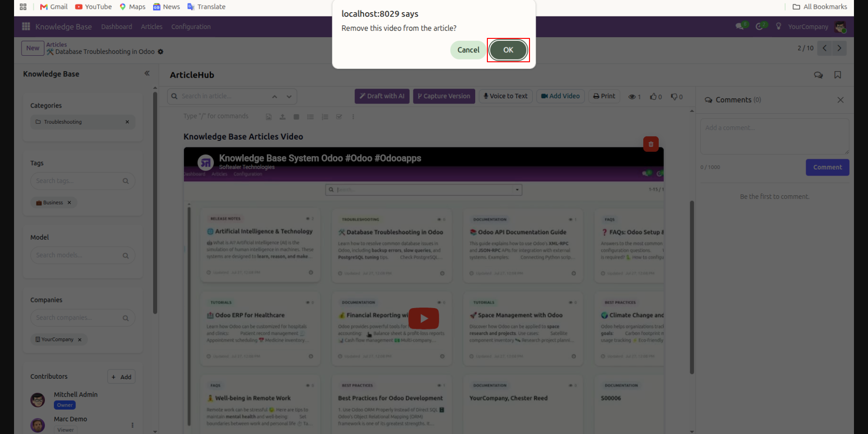Open the Dashboard menu
The height and width of the screenshot is (434, 868).
click(x=117, y=27)
